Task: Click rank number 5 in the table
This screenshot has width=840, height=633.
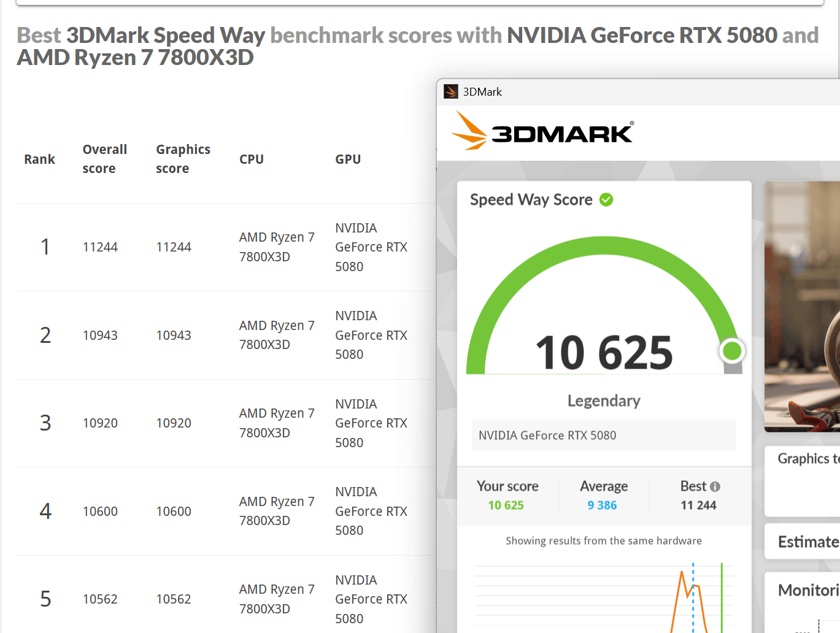Action: [x=45, y=599]
